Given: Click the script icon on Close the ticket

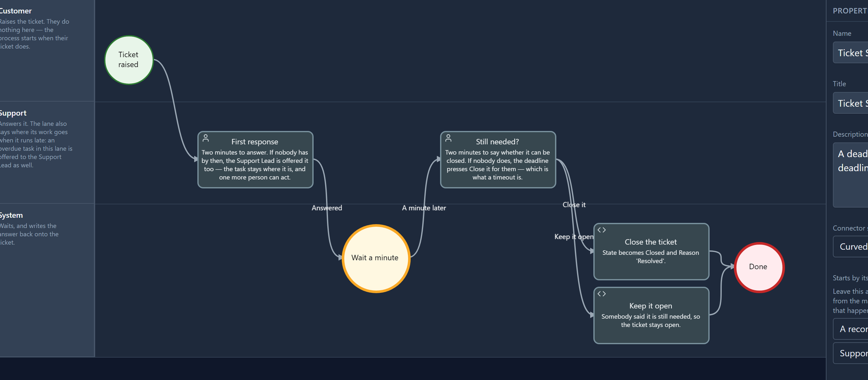Looking at the screenshot, I should tap(601, 230).
